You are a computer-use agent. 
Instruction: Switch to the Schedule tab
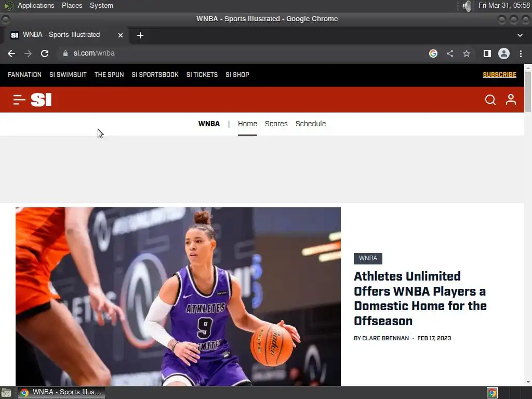coord(311,124)
